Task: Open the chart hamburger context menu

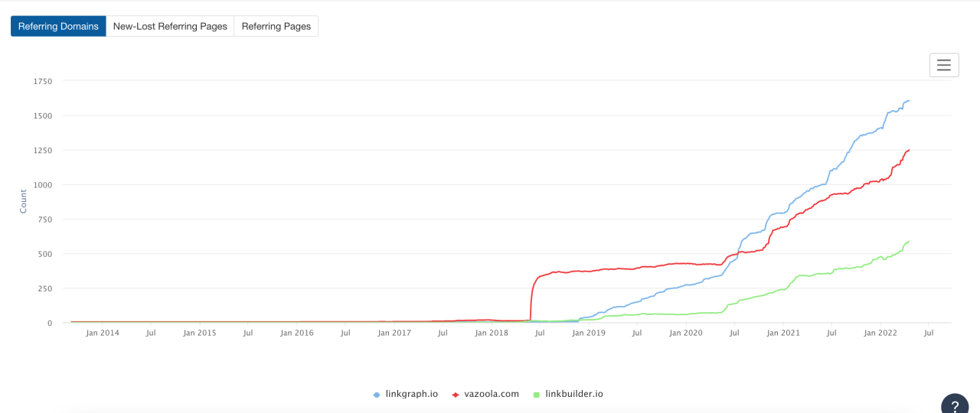Action: (943, 65)
